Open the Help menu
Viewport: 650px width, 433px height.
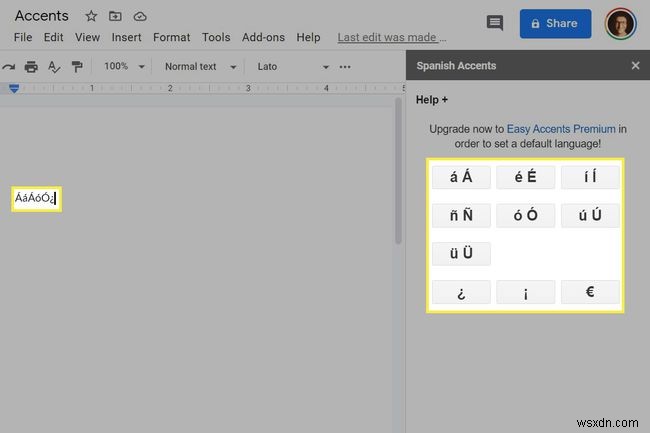308,37
